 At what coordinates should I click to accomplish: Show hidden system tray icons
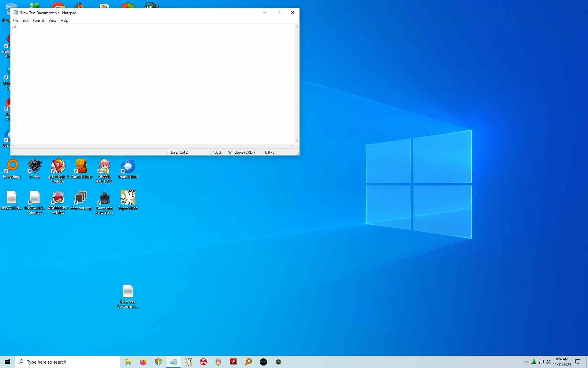526,362
